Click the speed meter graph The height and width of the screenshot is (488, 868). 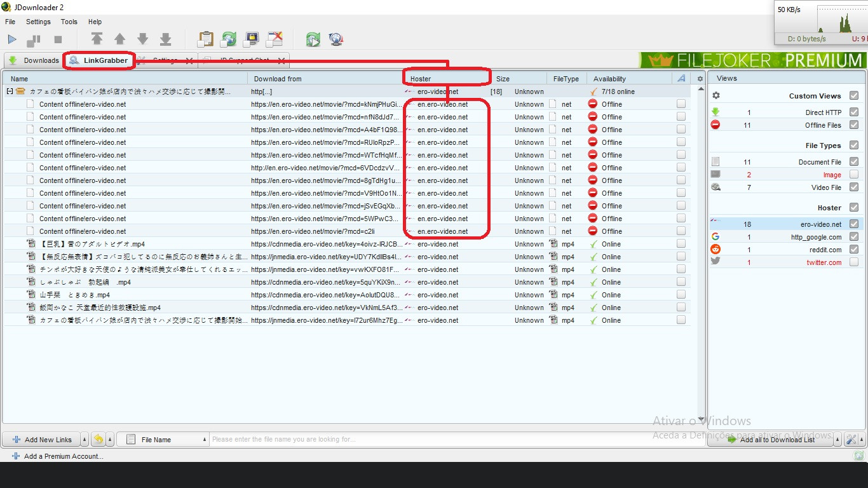842,20
